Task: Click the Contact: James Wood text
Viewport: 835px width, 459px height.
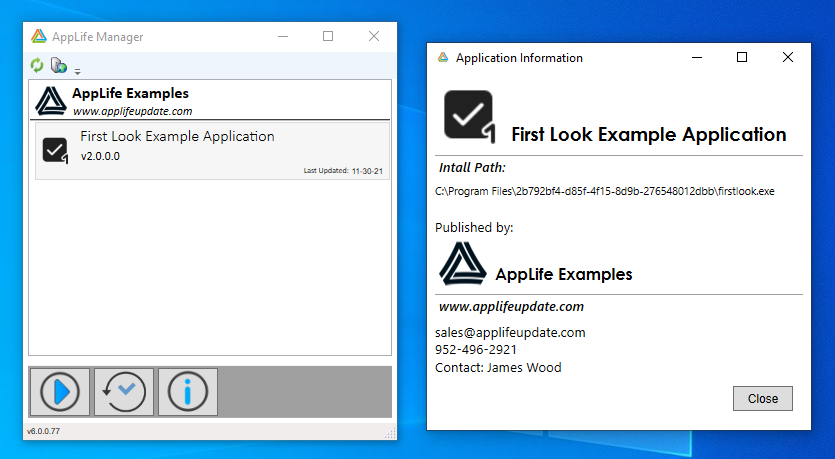Action: click(x=498, y=367)
